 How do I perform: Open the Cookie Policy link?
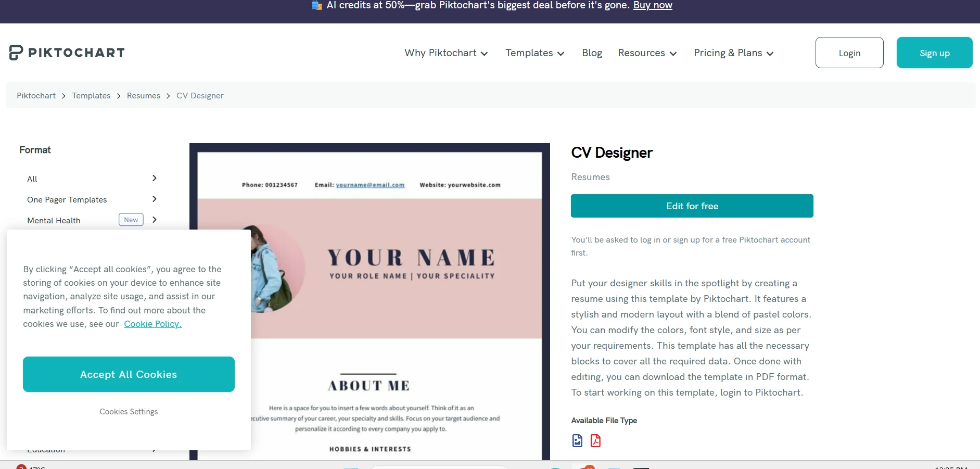(152, 324)
